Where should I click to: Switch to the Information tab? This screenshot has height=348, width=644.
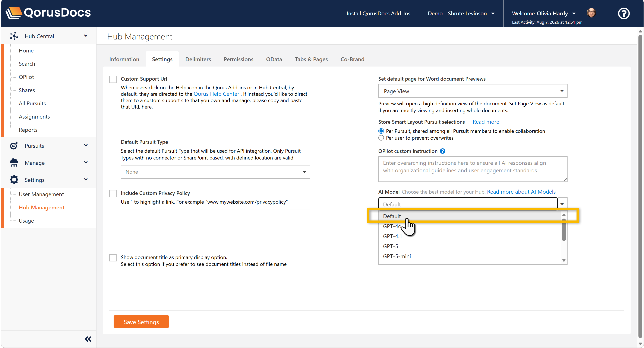coord(124,59)
